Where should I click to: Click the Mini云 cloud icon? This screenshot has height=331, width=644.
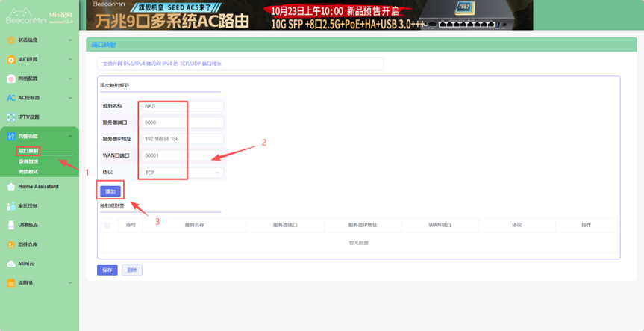click(10, 263)
